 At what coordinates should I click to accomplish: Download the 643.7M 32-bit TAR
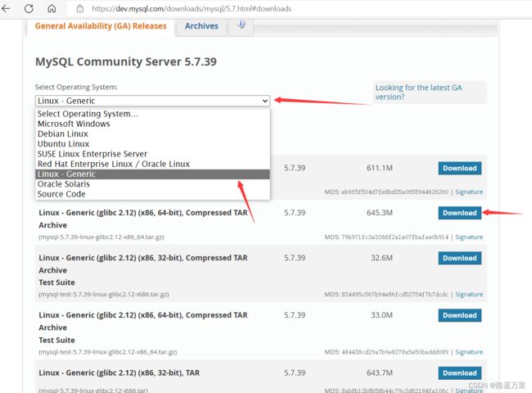(459, 373)
